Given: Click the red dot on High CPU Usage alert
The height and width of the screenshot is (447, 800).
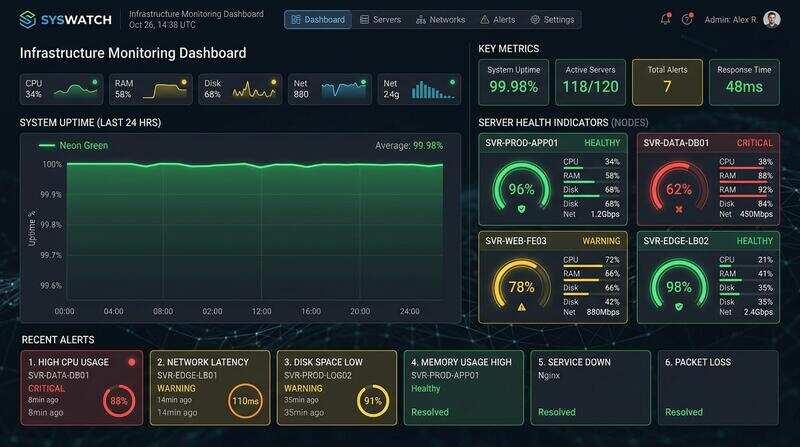Looking at the screenshot, I should (x=132, y=362).
